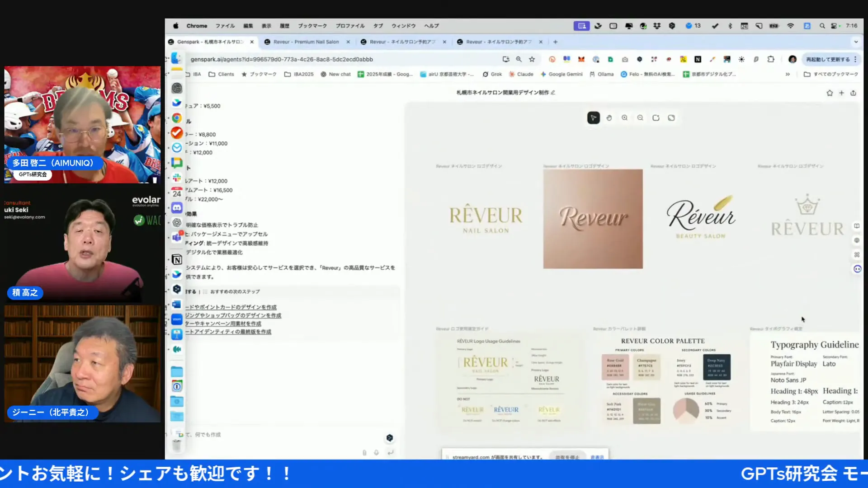Open Zoom from the Dock
Viewport: 868px width, 488px height.
177,319
